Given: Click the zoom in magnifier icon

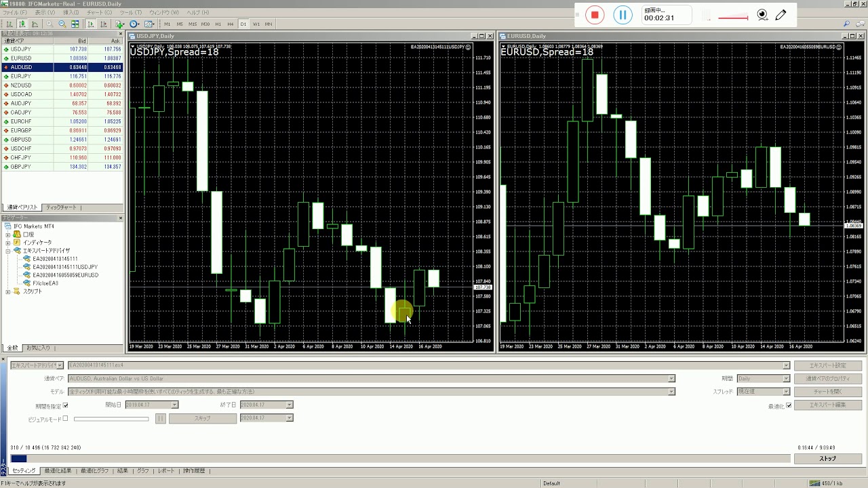Looking at the screenshot, I should tap(50, 24).
